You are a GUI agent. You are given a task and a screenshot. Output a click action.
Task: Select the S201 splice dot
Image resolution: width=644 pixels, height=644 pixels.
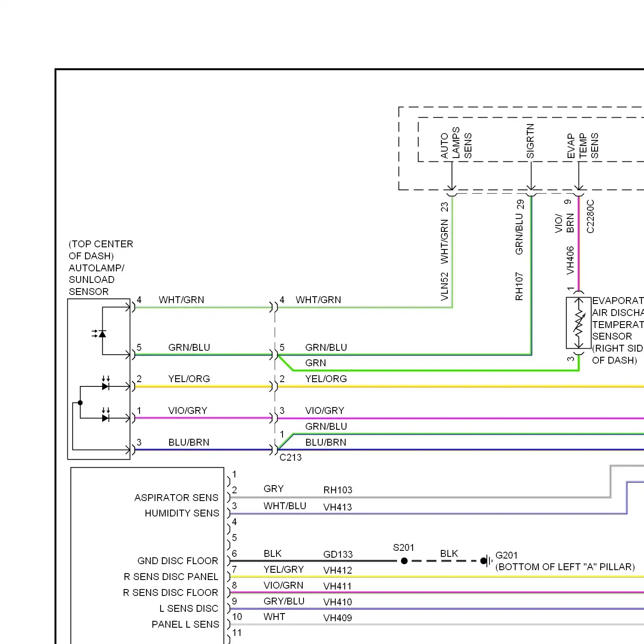[404, 561]
